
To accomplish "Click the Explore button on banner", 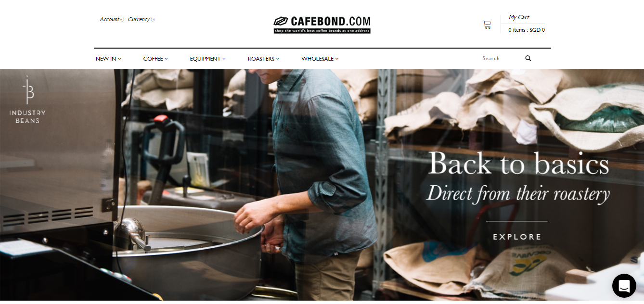I will [517, 237].
